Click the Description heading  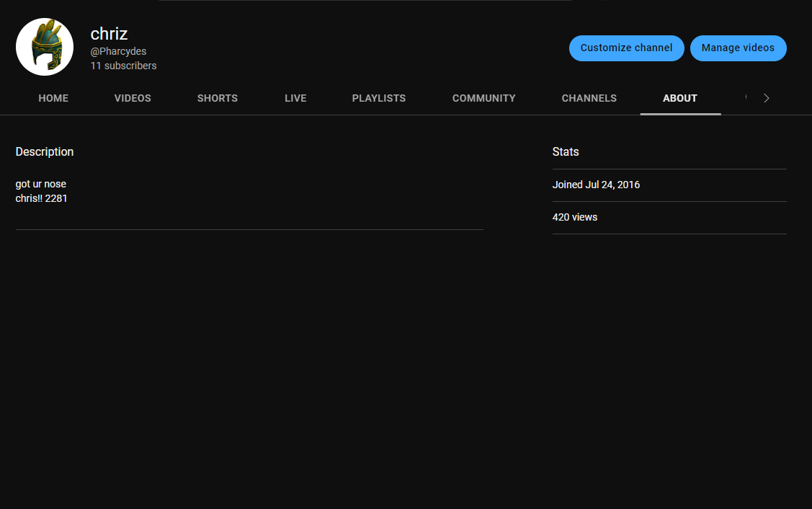tap(45, 152)
